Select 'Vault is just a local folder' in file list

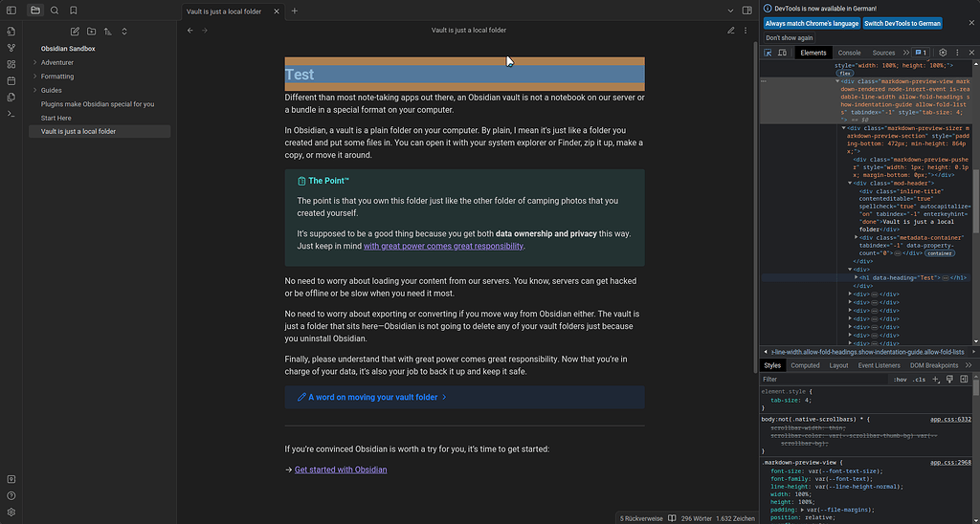coord(100,132)
